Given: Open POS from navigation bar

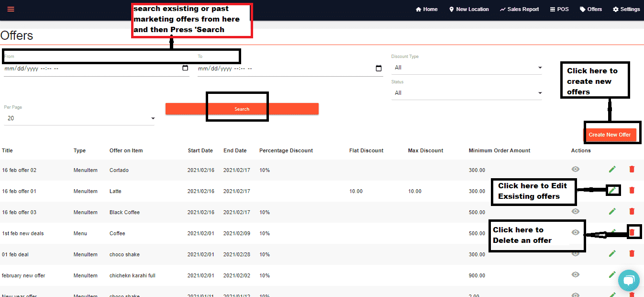Looking at the screenshot, I should tap(559, 9).
